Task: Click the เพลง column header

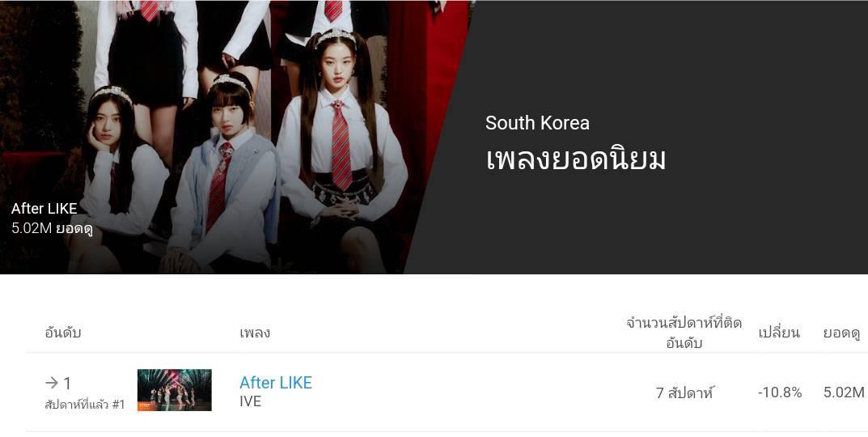Action: tap(255, 333)
